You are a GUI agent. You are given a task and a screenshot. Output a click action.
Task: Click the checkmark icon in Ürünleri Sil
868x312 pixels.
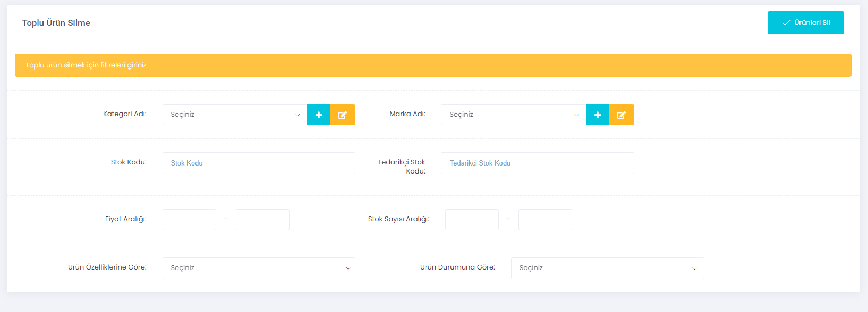[x=786, y=23]
